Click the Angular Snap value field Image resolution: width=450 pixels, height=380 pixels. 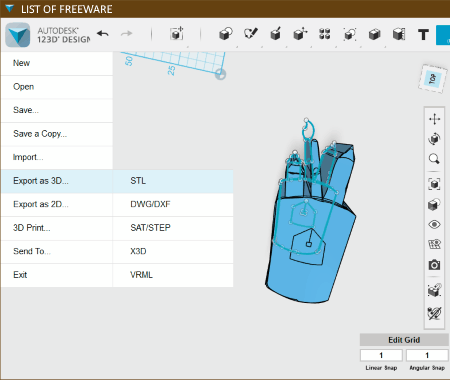tap(427, 355)
